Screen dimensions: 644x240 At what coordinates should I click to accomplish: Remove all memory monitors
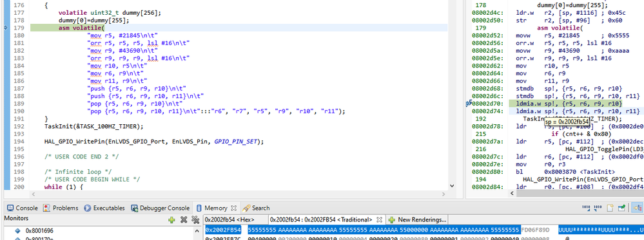[196, 219]
